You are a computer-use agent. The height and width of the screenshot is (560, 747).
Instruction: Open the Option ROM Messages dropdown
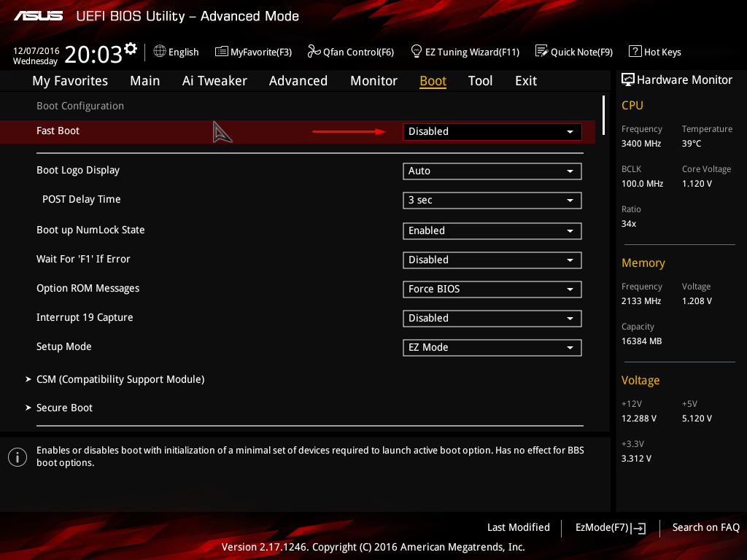pos(492,289)
